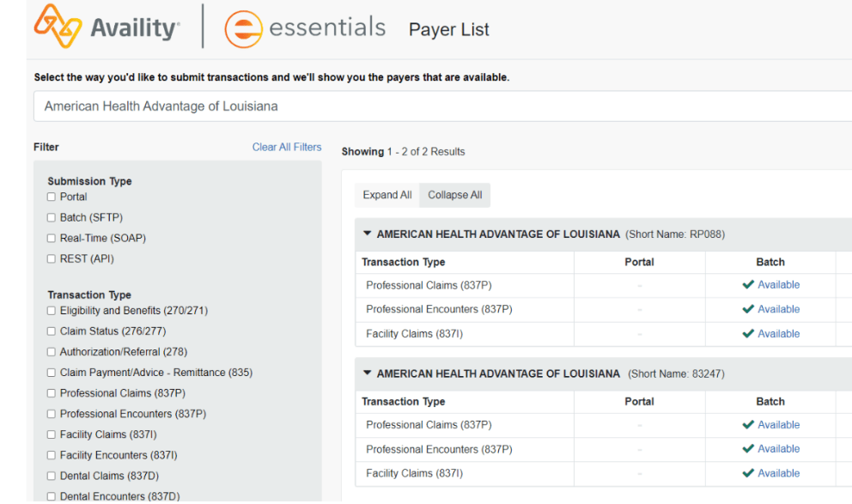Screen dimensions: 852x504
Task: Collapse the 83247 American Health Advantage section
Action: point(368,373)
